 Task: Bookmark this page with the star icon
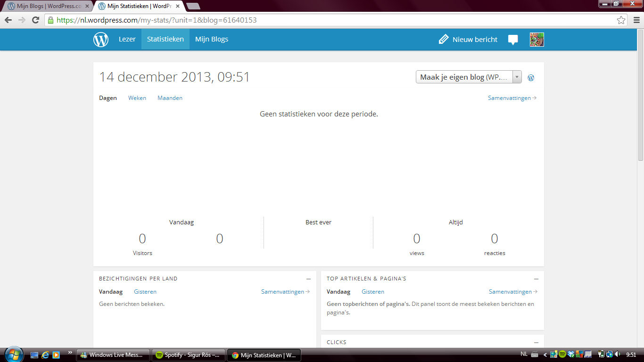pyautogui.click(x=621, y=20)
